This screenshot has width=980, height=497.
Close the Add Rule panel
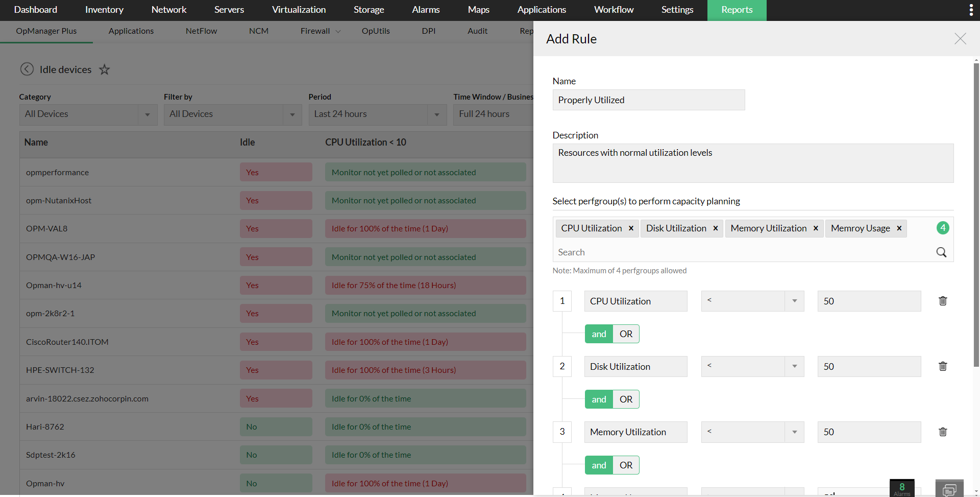coord(960,39)
